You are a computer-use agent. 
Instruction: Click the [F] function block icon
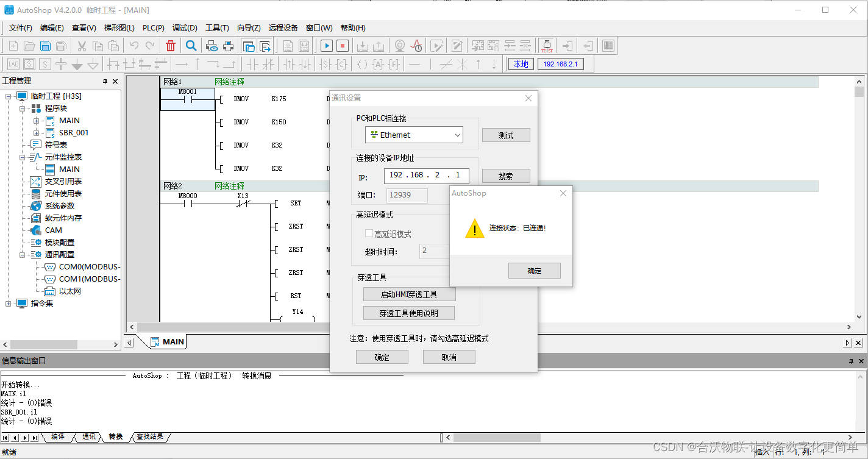point(394,64)
